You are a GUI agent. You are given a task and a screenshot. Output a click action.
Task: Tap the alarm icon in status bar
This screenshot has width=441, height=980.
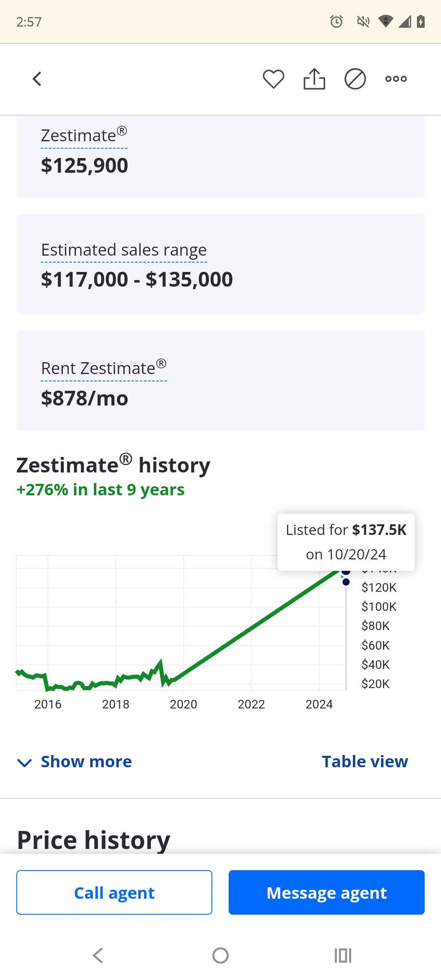pyautogui.click(x=336, y=21)
